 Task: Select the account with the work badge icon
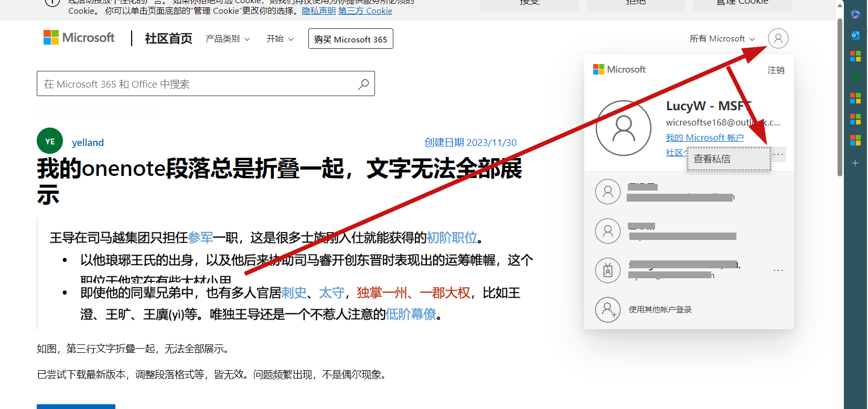coord(608,270)
